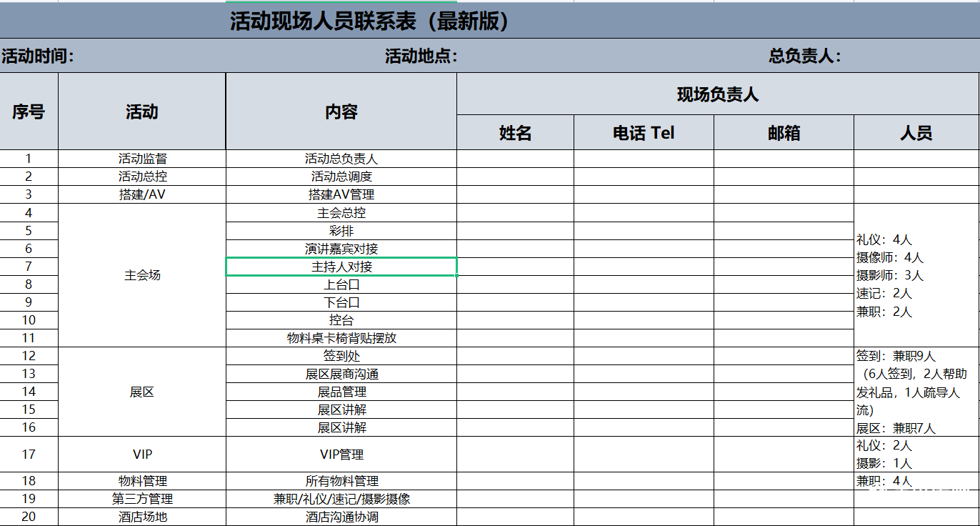Click the 主持人对接 content cell

click(x=341, y=267)
